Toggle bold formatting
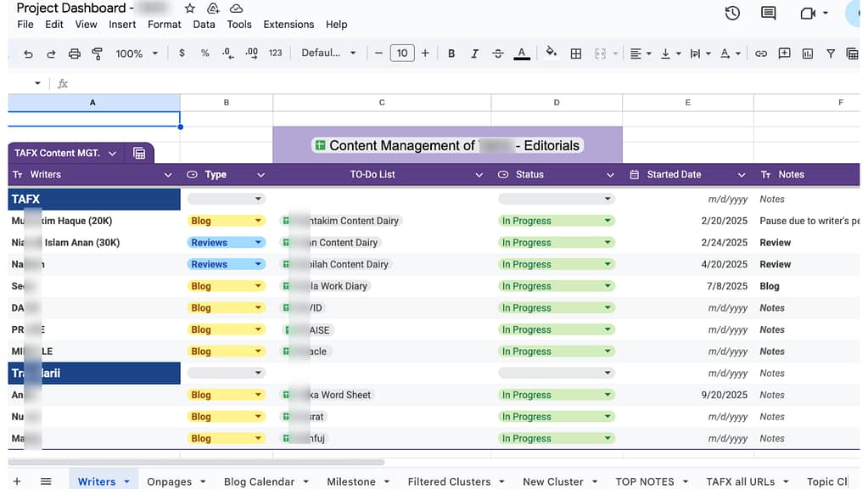This screenshot has height=489, width=868. (x=451, y=53)
